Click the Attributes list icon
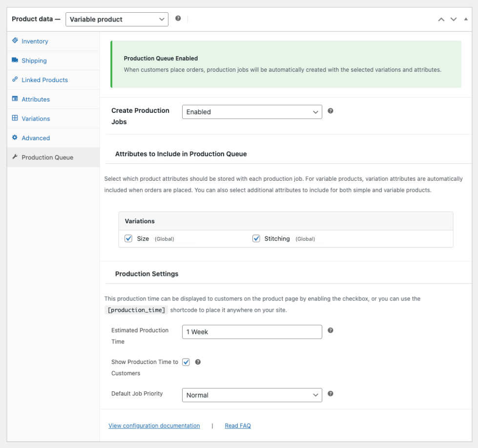Viewport: 478px width, 448px height. [15, 99]
